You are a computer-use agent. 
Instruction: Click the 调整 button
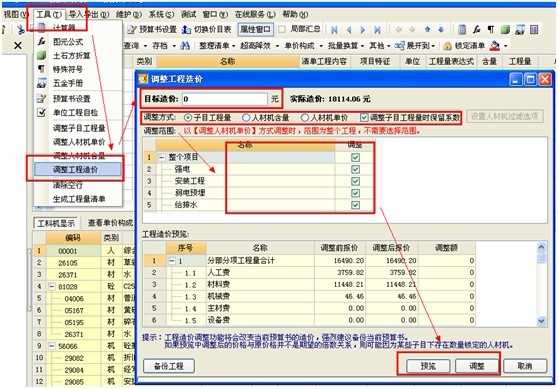[x=477, y=366]
